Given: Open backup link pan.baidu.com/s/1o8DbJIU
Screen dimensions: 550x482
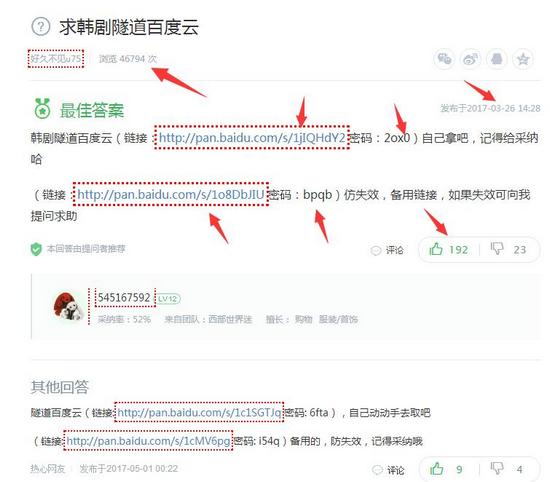Looking at the screenshot, I should pos(170,194).
